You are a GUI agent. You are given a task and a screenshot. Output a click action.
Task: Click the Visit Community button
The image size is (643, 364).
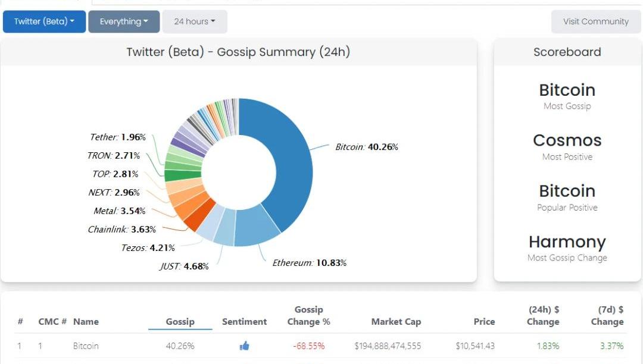[595, 21]
